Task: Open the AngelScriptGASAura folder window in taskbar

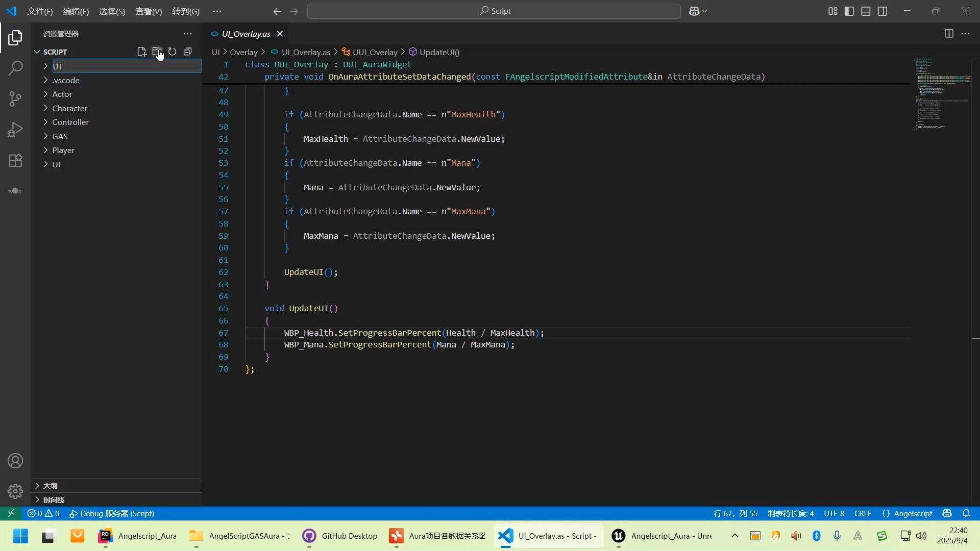Action: tap(239, 536)
